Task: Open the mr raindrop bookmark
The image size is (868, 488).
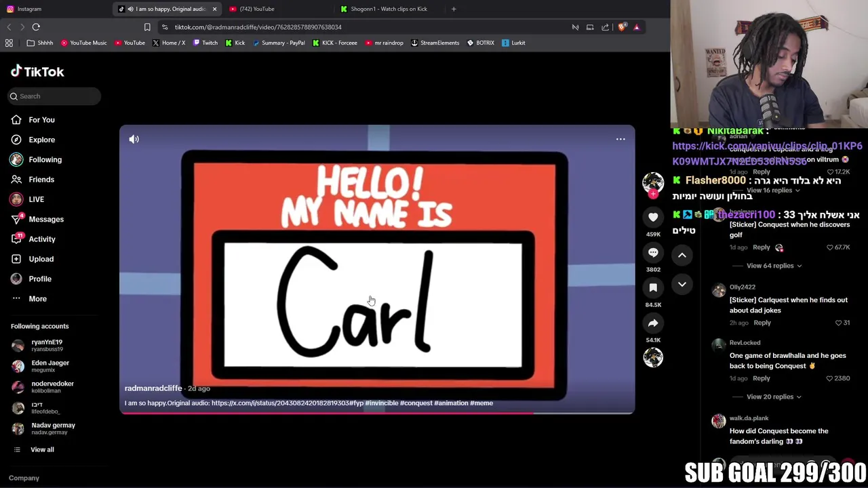Action: pos(384,43)
